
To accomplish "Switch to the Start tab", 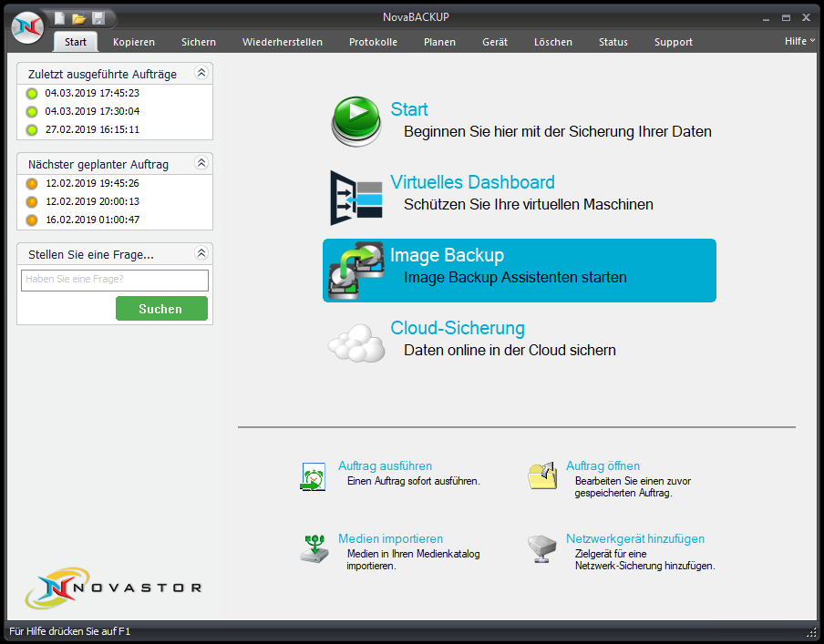I will [76, 42].
